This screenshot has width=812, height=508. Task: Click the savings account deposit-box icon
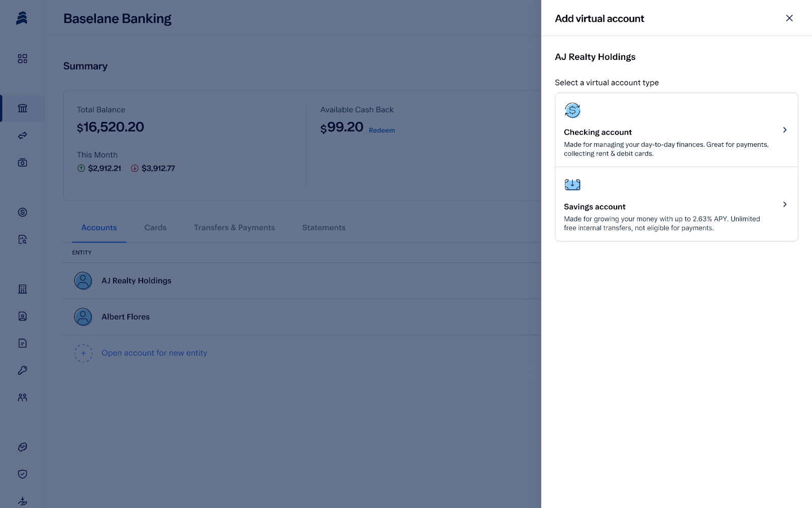[x=572, y=185]
